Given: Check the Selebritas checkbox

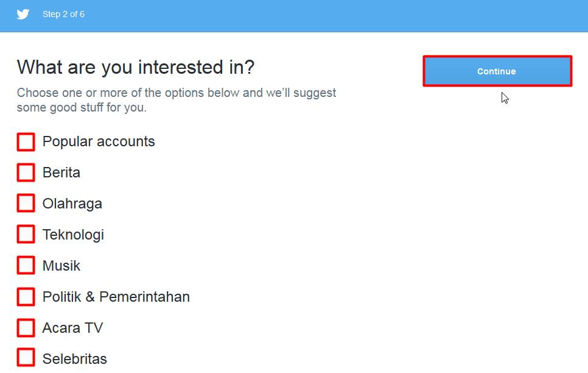Looking at the screenshot, I should click(26, 358).
